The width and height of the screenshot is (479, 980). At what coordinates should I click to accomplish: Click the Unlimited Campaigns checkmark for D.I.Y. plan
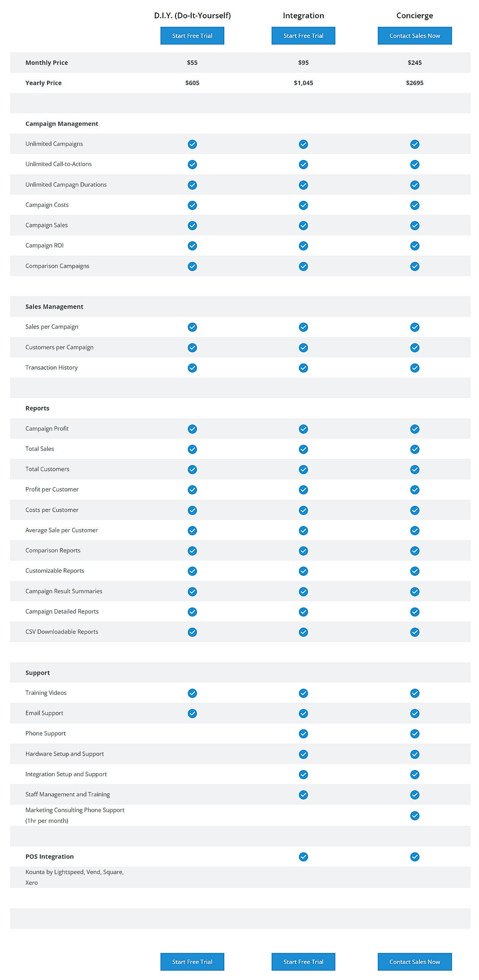coord(192,144)
